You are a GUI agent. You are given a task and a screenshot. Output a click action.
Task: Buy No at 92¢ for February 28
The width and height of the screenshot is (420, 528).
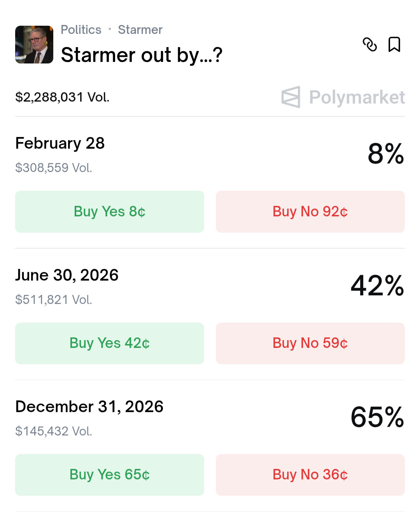pos(310,212)
